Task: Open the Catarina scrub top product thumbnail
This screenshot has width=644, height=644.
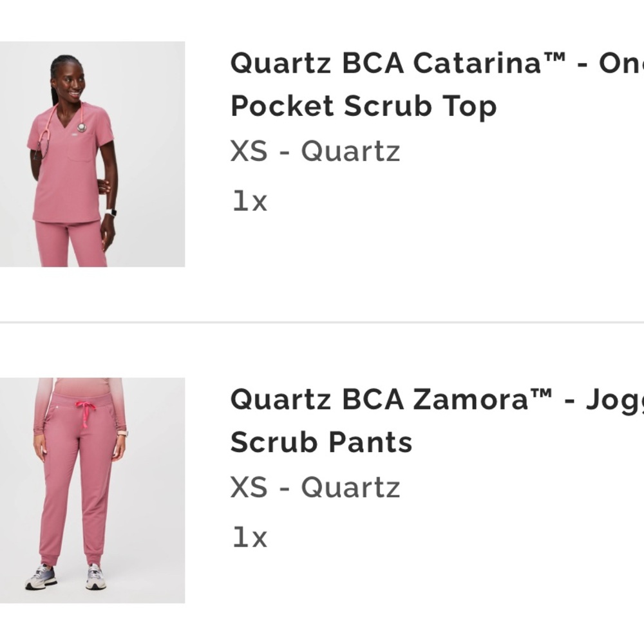Action: coord(92,155)
